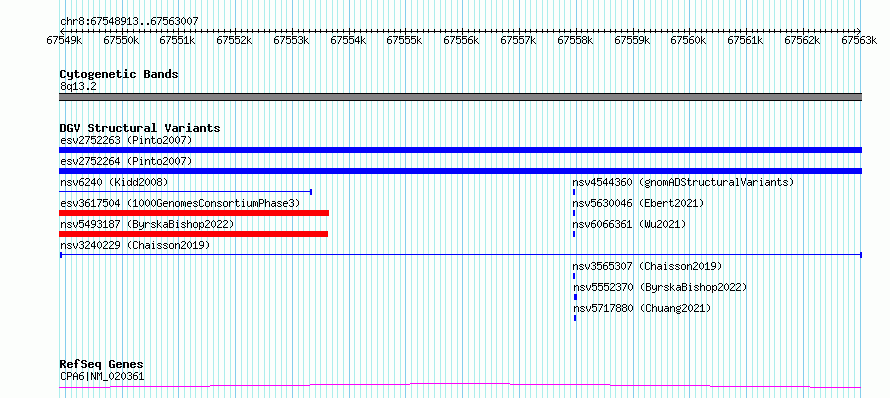This screenshot has width=890, height=398.
Task: Click the small blue mark under nsv4544360
Action: click(x=574, y=192)
